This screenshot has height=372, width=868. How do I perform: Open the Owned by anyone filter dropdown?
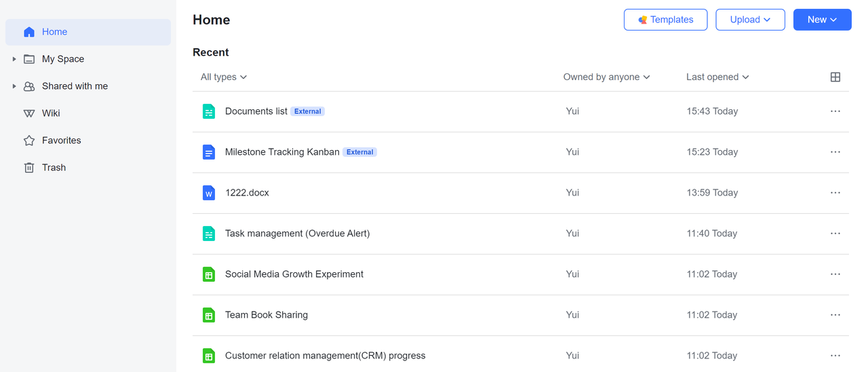point(606,77)
